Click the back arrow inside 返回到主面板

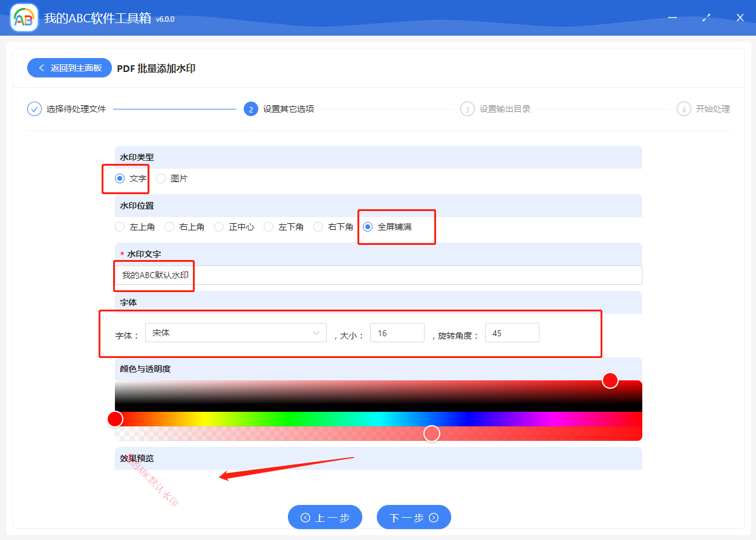tap(41, 68)
